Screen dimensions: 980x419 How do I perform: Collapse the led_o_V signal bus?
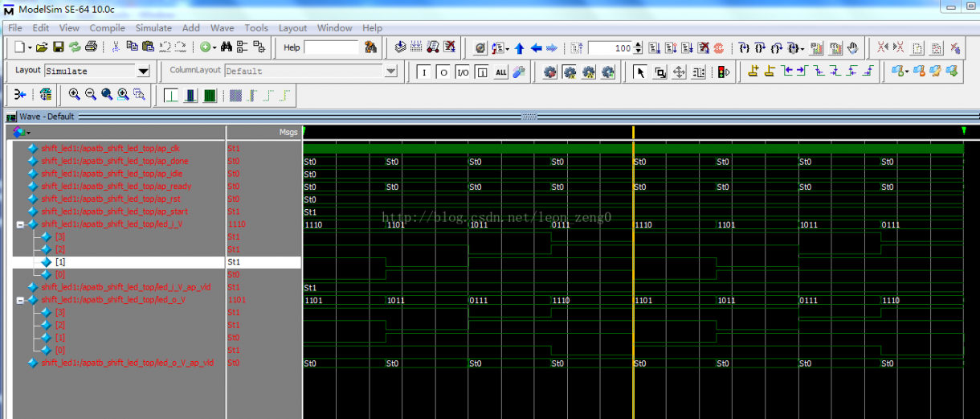[20, 300]
